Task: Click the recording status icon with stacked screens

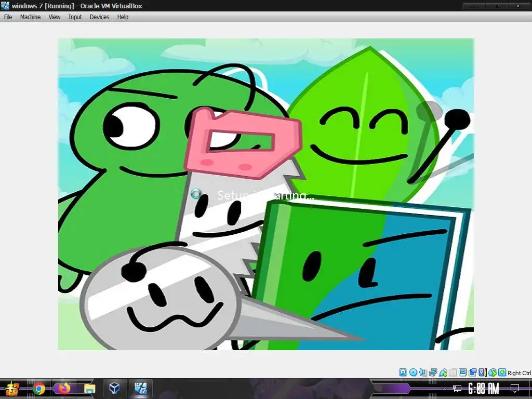Action: tap(472, 372)
